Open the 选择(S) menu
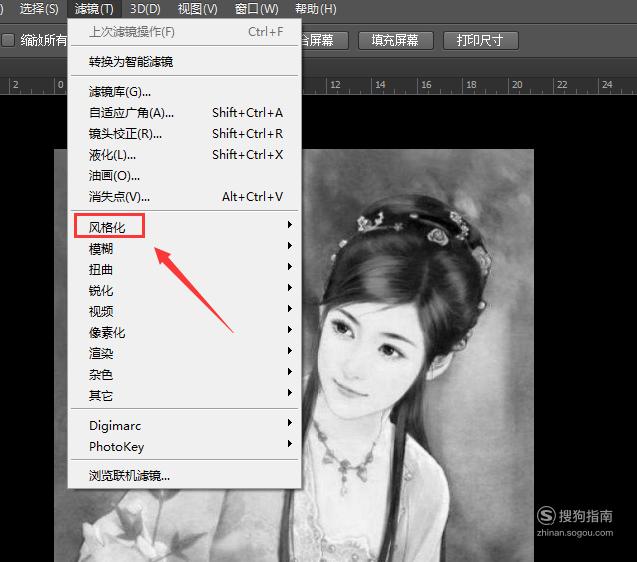This screenshot has width=637, height=562. point(39,9)
